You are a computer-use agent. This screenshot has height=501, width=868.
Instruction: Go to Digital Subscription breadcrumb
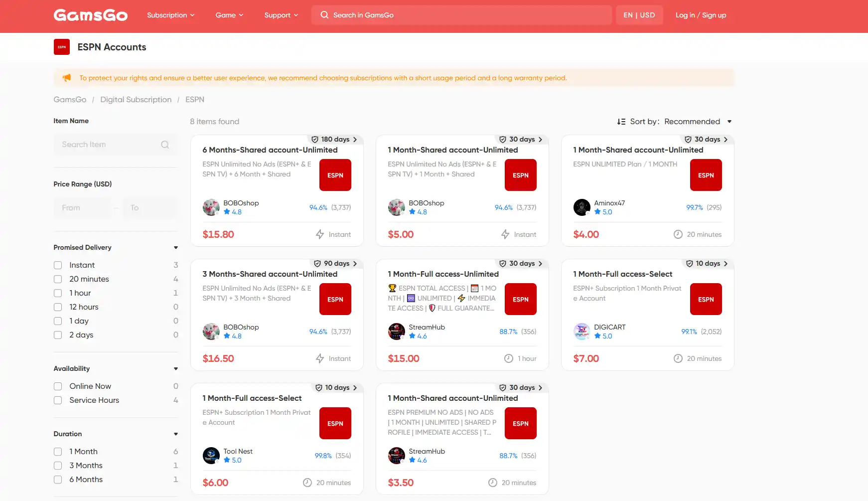tap(136, 100)
